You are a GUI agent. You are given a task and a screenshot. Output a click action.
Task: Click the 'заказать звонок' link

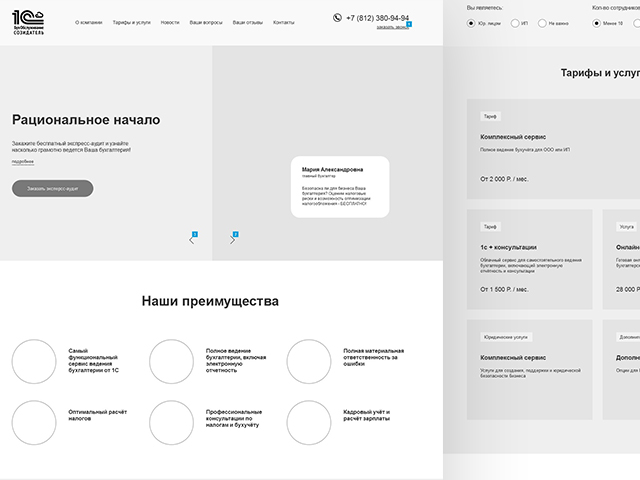(x=392, y=27)
